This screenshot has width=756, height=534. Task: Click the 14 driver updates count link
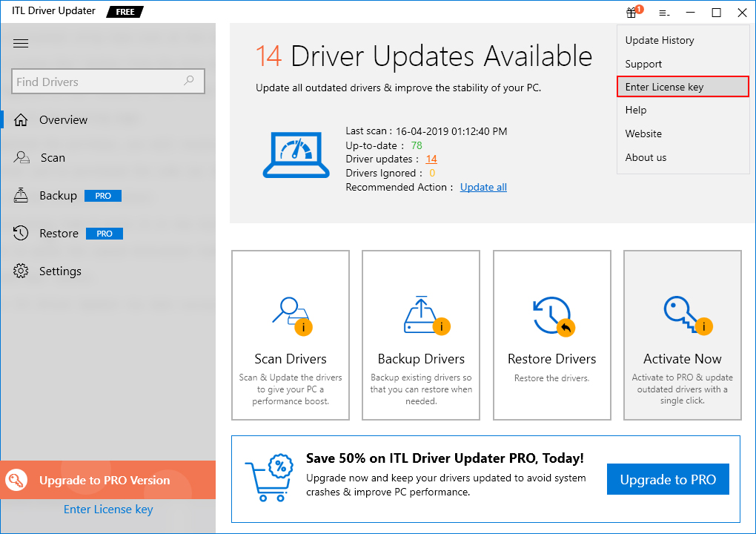point(431,159)
